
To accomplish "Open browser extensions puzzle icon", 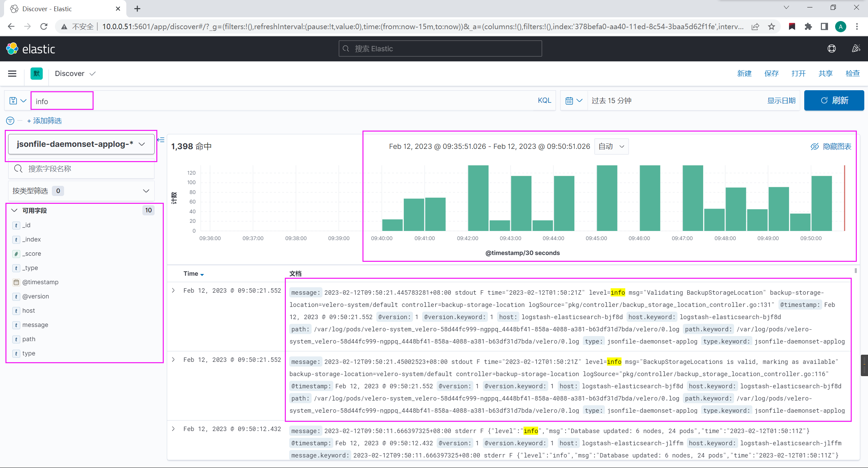I will click(x=808, y=26).
